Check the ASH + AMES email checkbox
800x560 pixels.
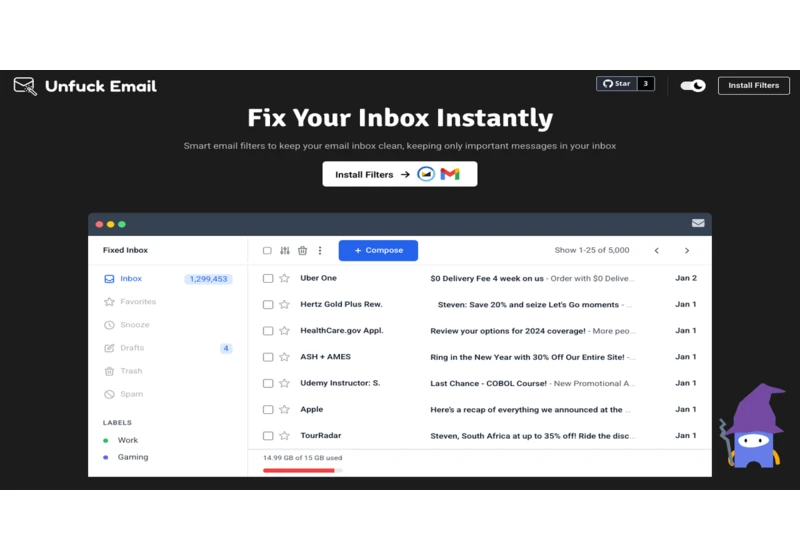click(x=268, y=357)
